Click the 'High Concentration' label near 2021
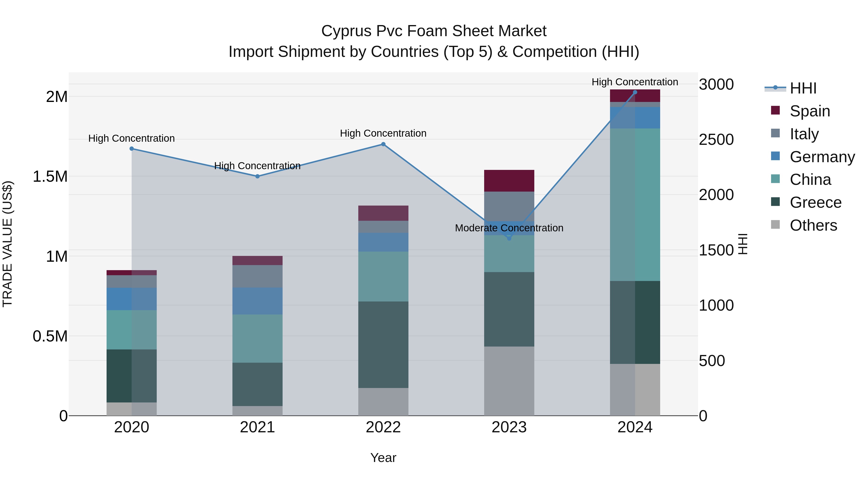The height and width of the screenshot is (488, 868). tap(258, 166)
